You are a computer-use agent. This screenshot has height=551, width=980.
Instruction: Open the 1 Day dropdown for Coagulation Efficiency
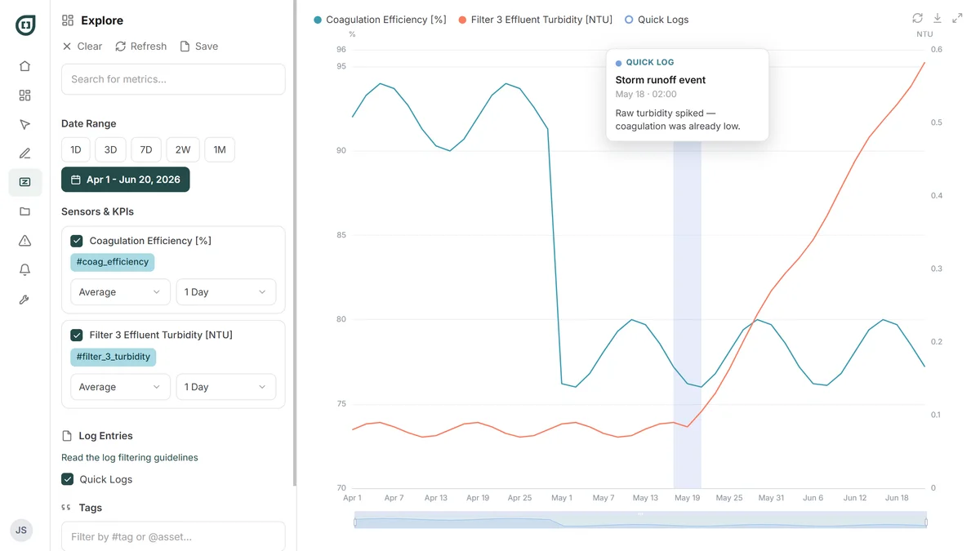click(x=226, y=292)
